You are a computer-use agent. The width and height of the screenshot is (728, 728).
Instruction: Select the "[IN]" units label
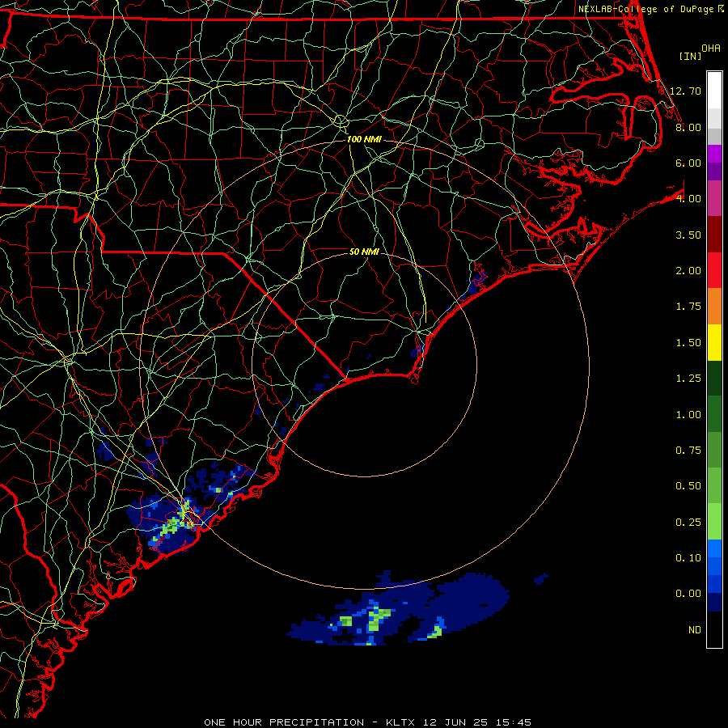[x=690, y=56]
